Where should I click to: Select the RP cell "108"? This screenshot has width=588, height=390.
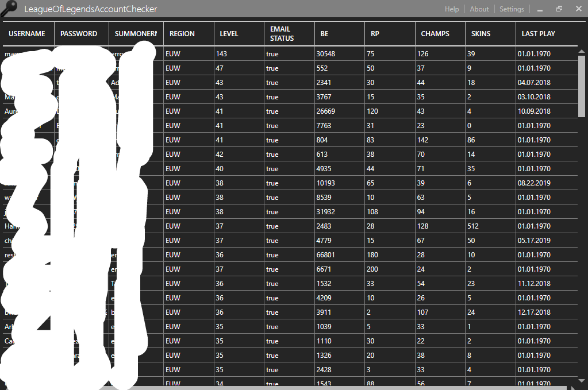[390, 212]
